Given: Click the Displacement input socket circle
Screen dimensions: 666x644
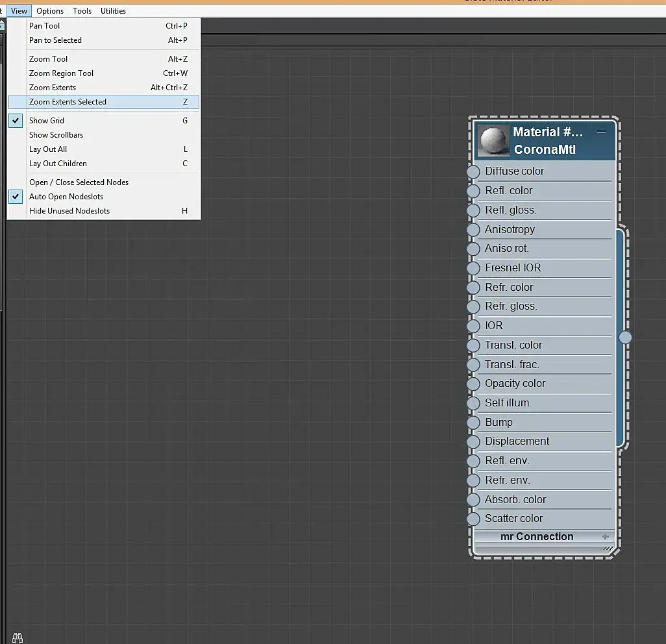Looking at the screenshot, I should click(x=474, y=442).
